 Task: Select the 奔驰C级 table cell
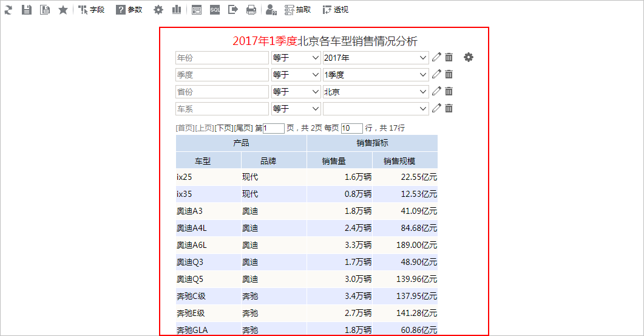coord(208,296)
